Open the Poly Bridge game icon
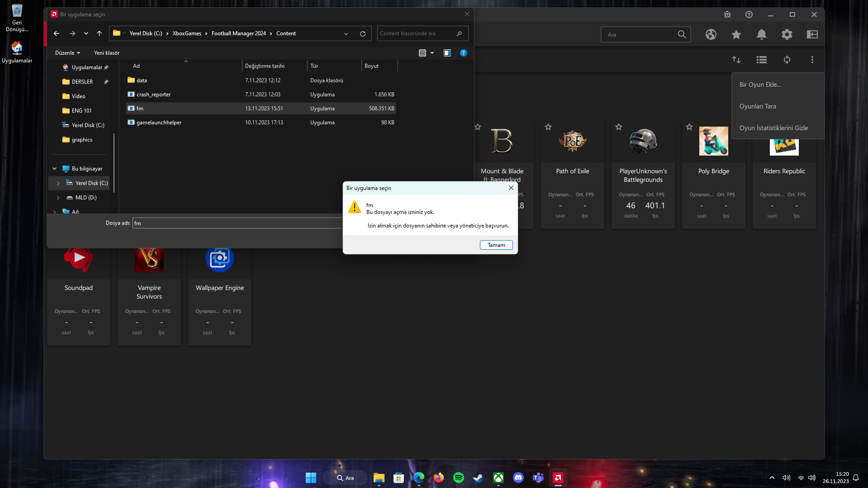 (714, 141)
